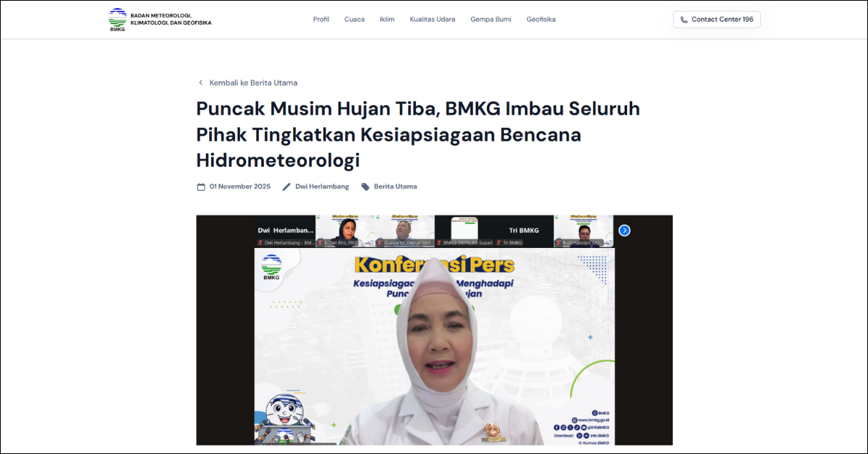Viewport: 868px width, 454px height.
Task: Click the back chevron before Kembali
Action: [x=201, y=83]
